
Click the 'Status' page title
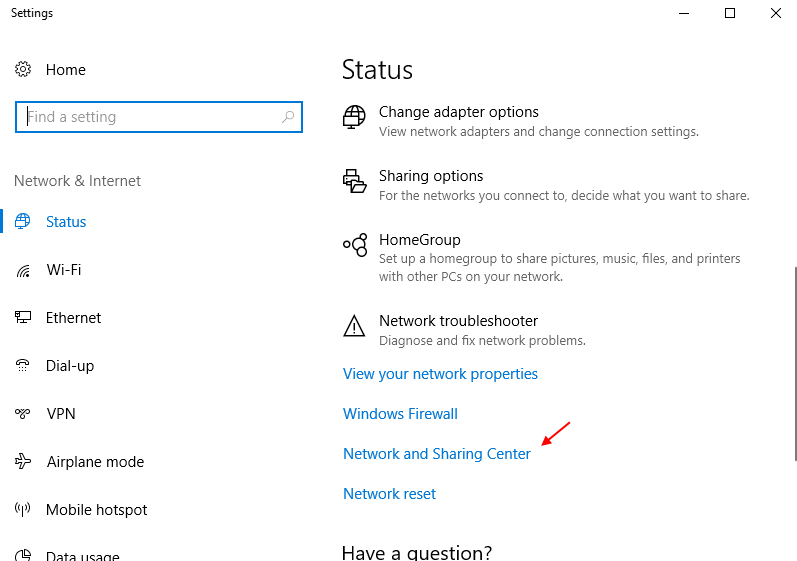tap(377, 70)
